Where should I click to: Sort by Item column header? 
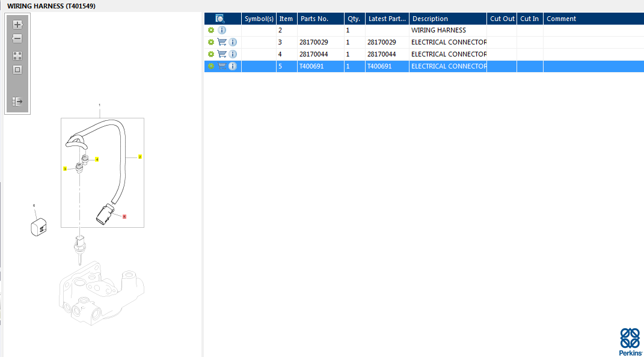[287, 19]
